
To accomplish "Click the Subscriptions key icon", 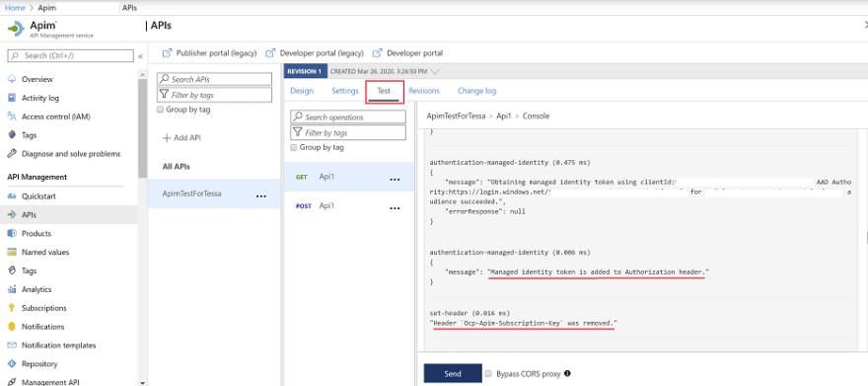I will [x=12, y=308].
